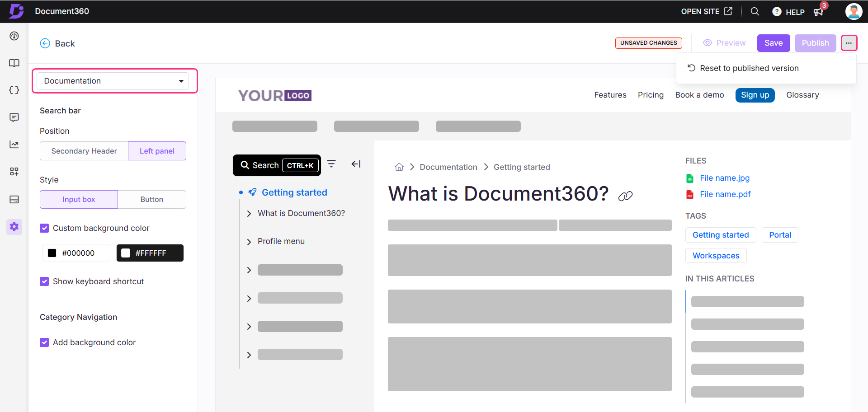
Task: Open the Settings gear icon in sidebar
Action: 14,226
